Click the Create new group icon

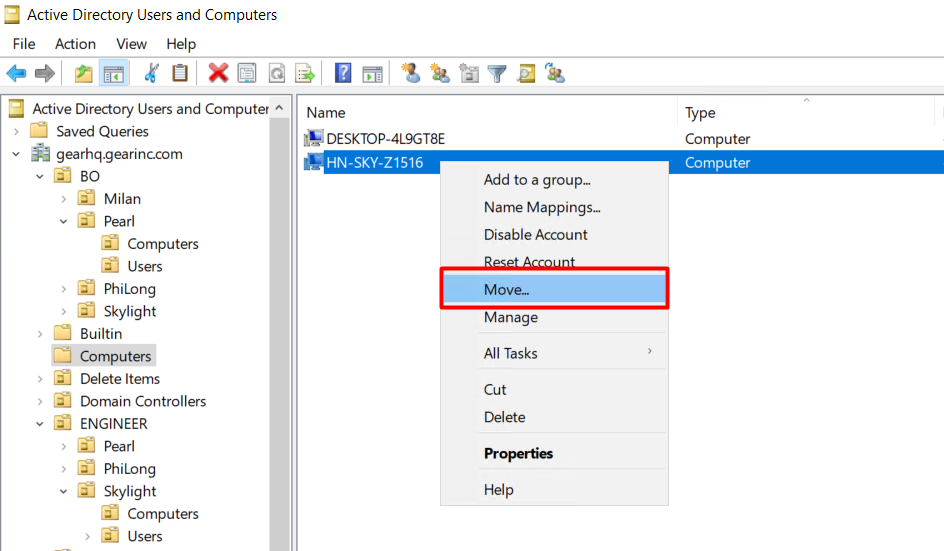439,73
